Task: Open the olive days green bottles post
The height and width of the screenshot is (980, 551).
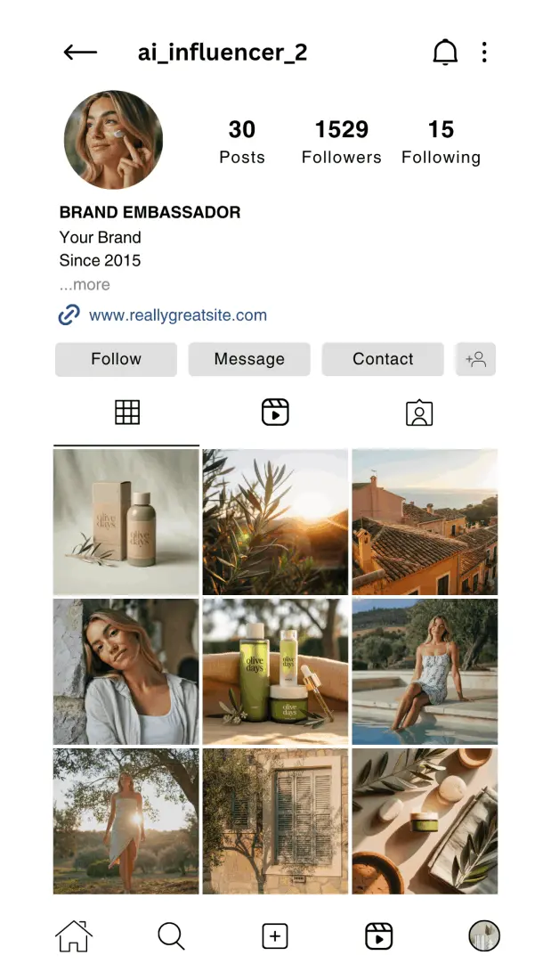Action: 275,672
